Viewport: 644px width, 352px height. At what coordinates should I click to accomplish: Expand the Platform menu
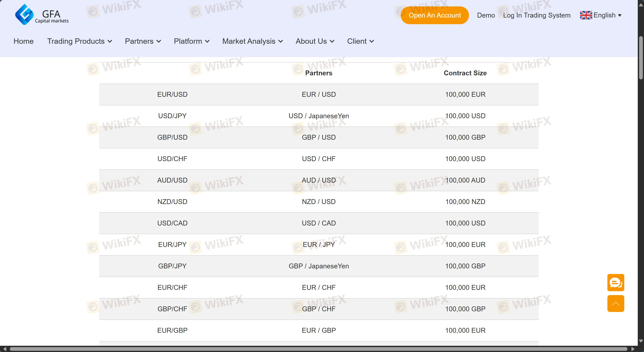point(191,41)
